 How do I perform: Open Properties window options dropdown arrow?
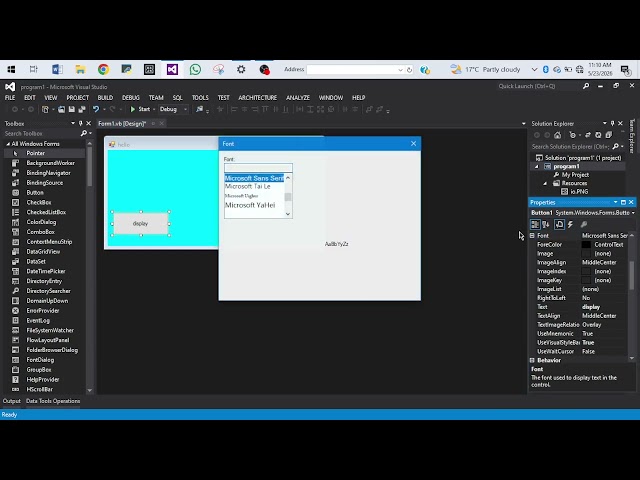pos(615,202)
